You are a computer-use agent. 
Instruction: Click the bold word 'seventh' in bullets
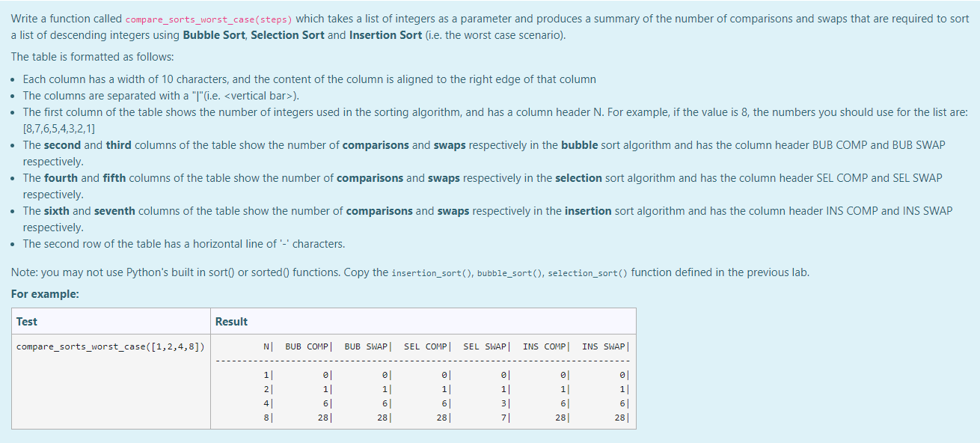pos(114,210)
